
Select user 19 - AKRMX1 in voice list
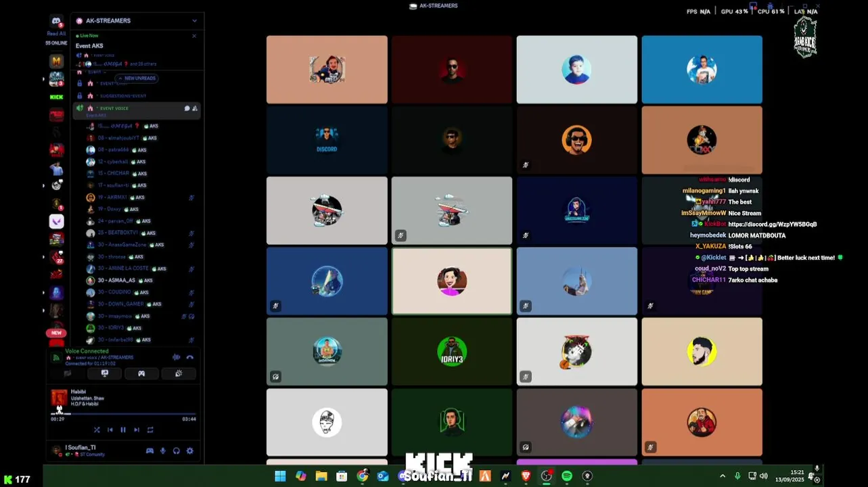[x=141, y=198]
